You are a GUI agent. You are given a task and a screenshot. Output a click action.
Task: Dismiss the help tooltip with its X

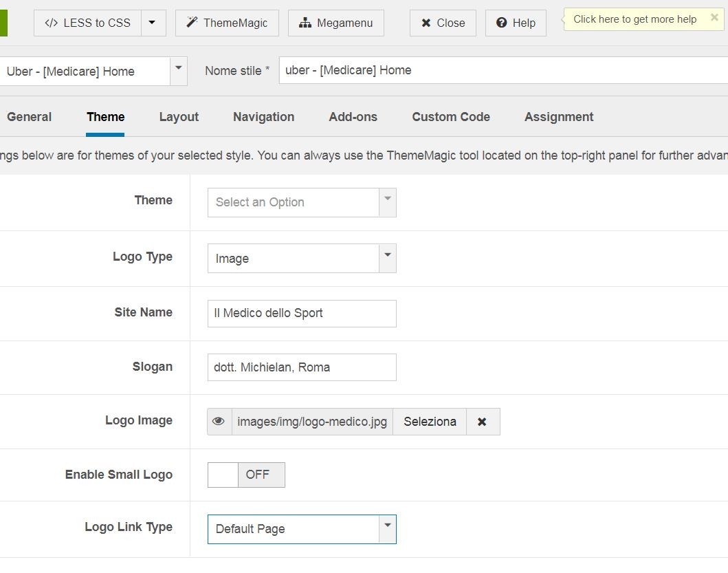click(x=714, y=18)
